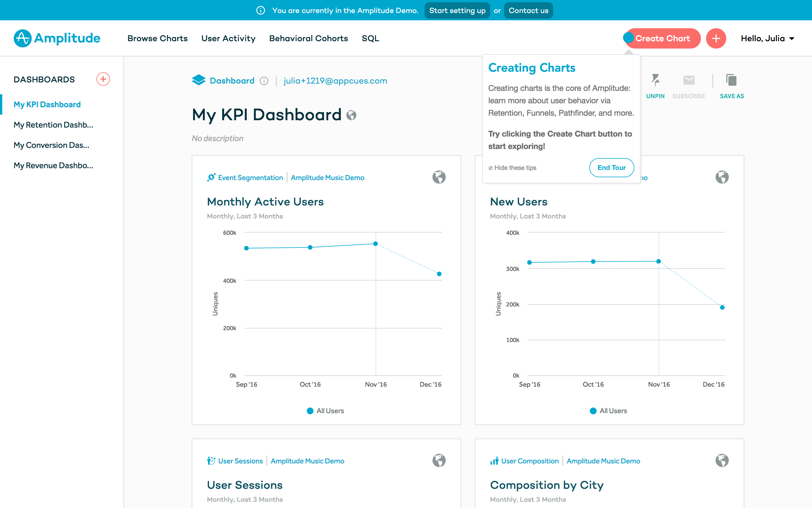Click the Contact us button
This screenshot has width=812, height=508.
[528, 10]
